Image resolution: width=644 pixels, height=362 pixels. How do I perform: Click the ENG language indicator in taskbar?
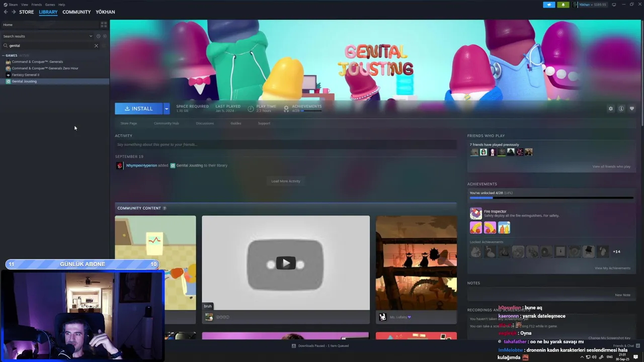(x=610, y=357)
